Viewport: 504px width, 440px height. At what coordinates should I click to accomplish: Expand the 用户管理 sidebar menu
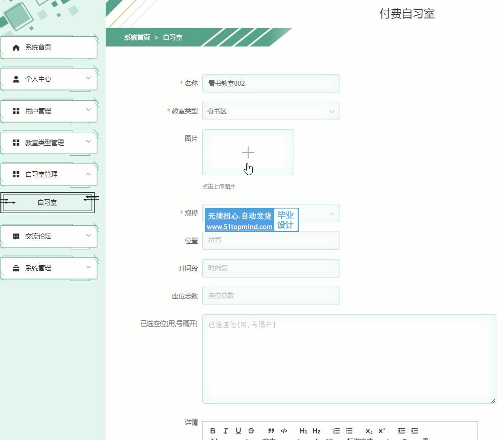point(49,111)
